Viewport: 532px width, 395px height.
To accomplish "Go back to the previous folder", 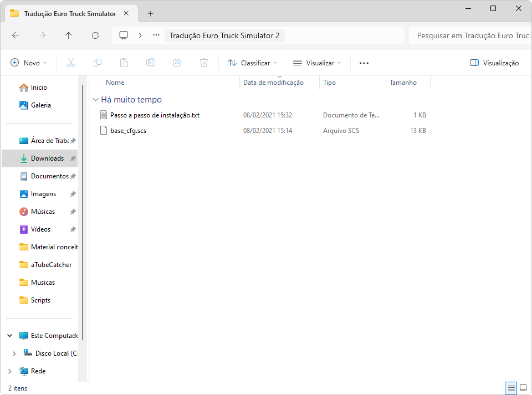I will pyautogui.click(x=16, y=35).
